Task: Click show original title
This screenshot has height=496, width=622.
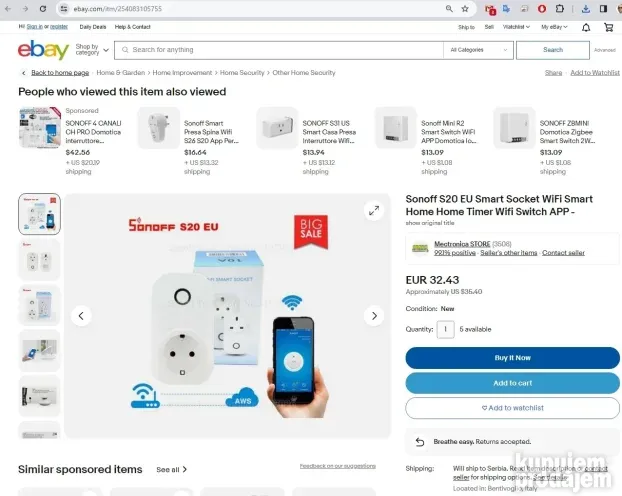Action: pyautogui.click(x=430, y=223)
